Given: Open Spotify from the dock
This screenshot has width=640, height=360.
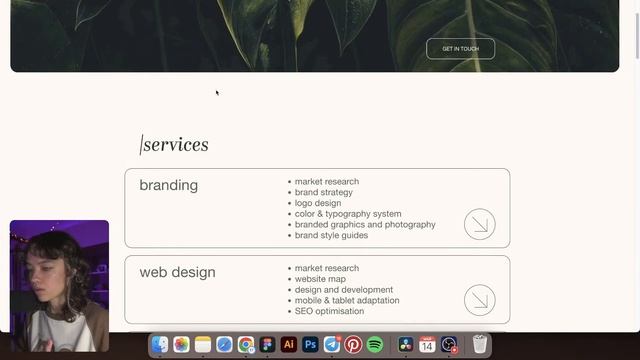Looking at the screenshot, I should [375, 344].
